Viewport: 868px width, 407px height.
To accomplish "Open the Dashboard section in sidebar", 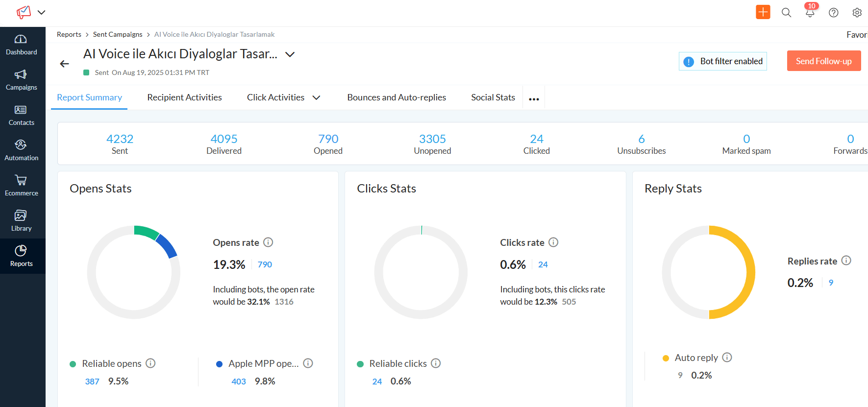I will tap(21, 45).
